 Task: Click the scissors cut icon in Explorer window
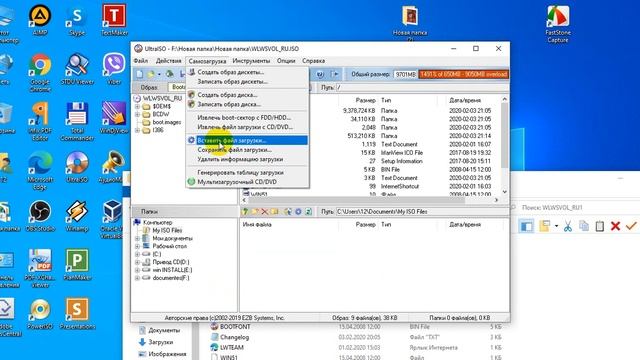[568, 226]
